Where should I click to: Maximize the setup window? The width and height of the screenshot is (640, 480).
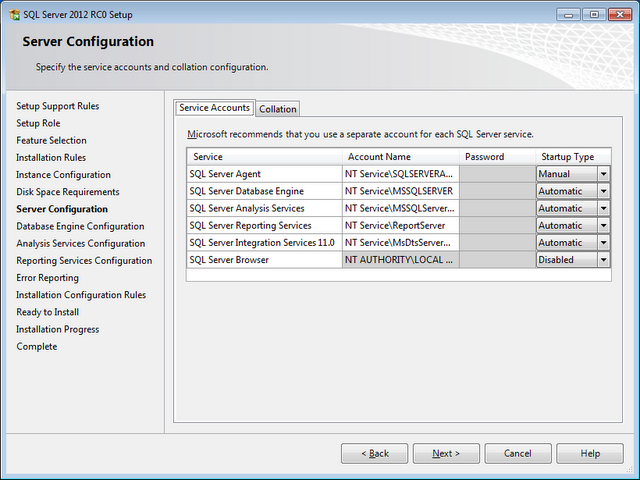click(594, 15)
